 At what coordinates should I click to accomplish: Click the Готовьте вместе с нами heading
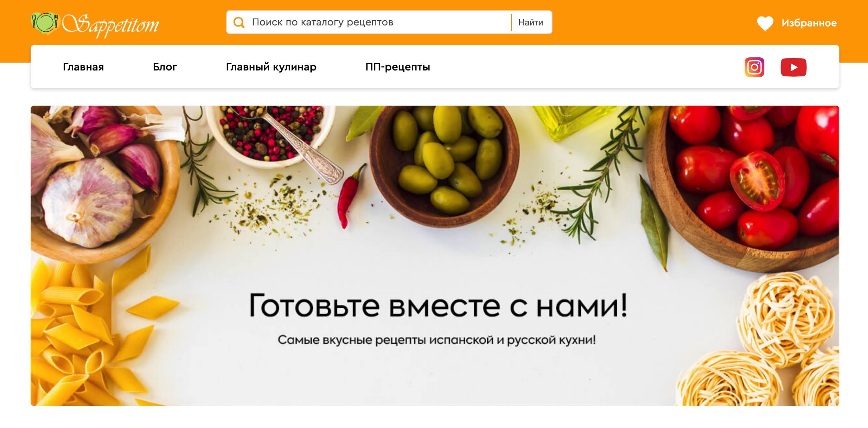[x=438, y=305]
